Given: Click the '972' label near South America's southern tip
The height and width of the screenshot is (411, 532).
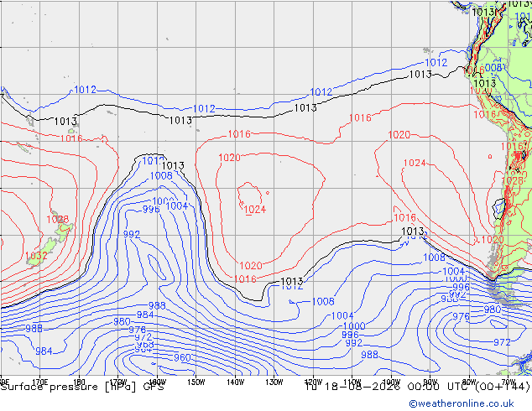Looking at the screenshot, I should click(x=502, y=342).
